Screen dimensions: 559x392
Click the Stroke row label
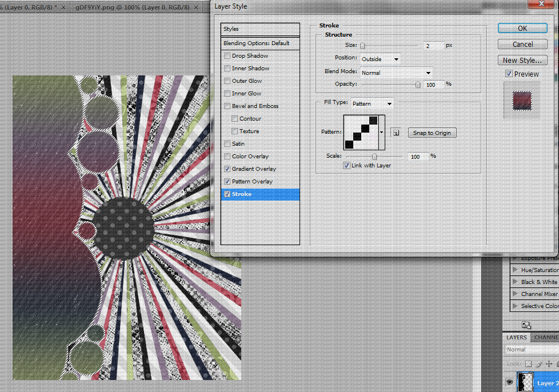tap(242, 194)
